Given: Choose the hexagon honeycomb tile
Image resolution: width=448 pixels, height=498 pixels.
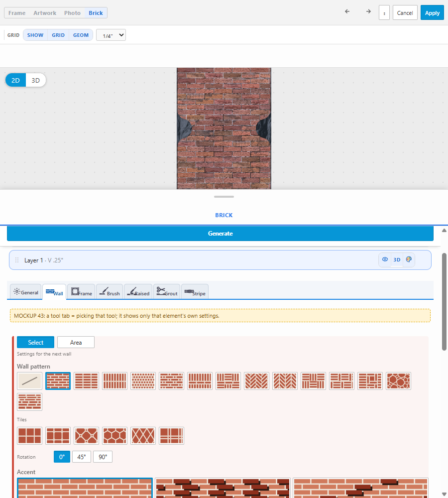Looking at the screenshot, I should click(x=114, y=436).
